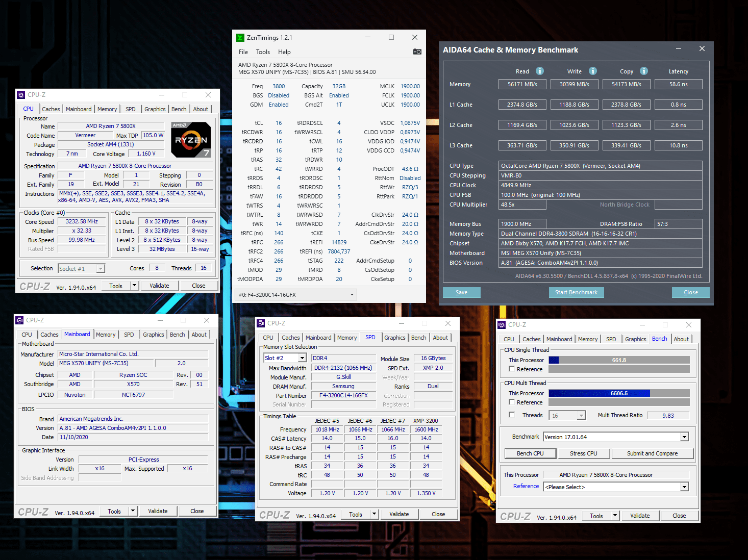The width and height of the screenshot is (748, 560).
Task: Tick Reference checkbox under CPU Multi Thread
Action: (512, 402)
